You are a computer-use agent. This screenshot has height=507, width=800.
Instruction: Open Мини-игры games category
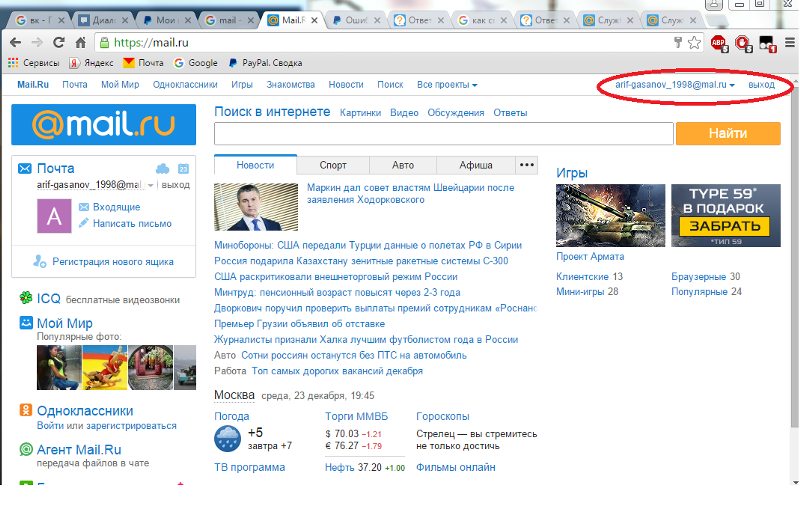(x=581, y=292)
